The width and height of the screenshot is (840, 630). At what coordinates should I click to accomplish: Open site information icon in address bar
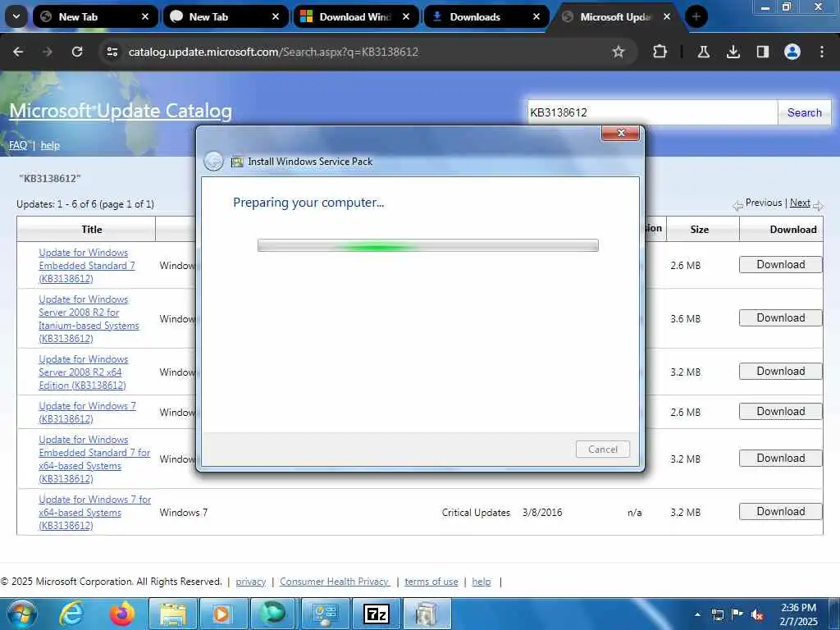pyautogui.click(x=112, y=52)
